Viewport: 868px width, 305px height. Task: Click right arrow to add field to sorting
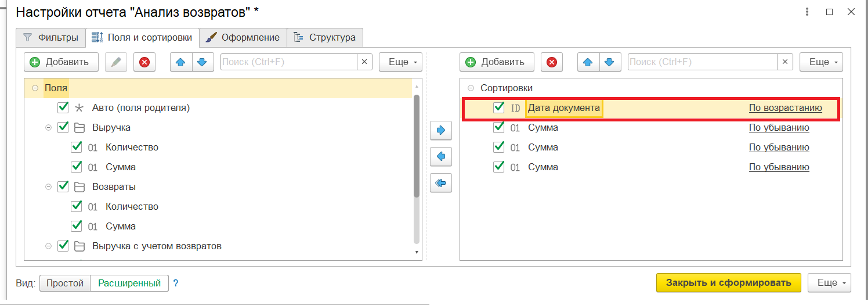[441, 131]
